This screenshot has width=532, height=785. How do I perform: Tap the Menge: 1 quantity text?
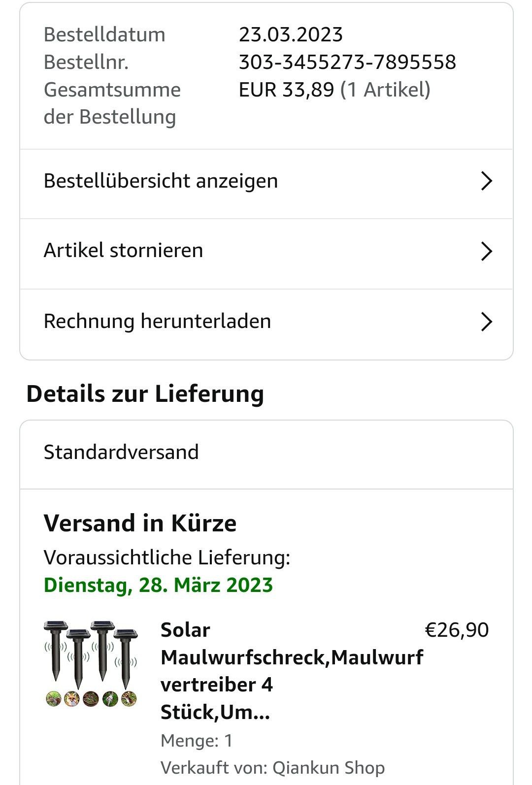point(197,740)
